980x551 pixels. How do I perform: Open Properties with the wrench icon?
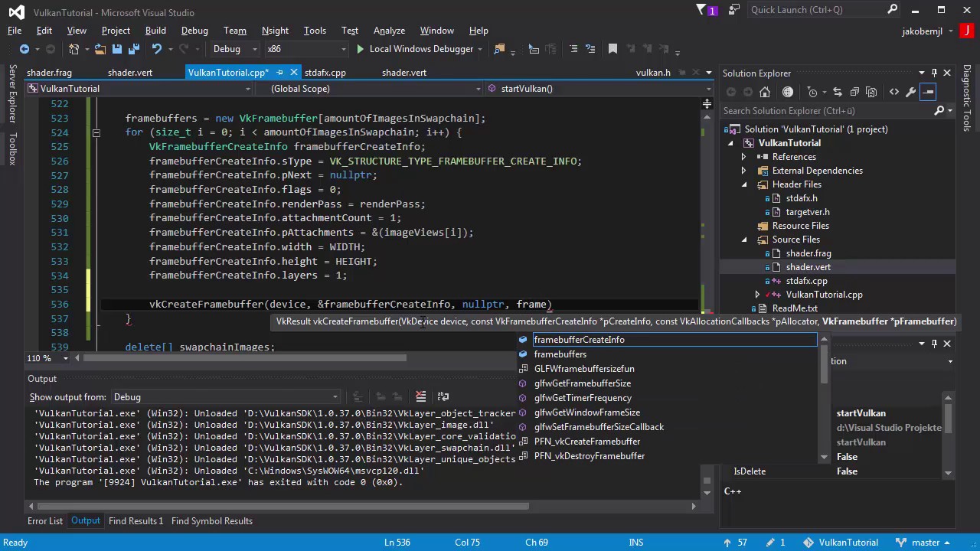click(910, 92)
